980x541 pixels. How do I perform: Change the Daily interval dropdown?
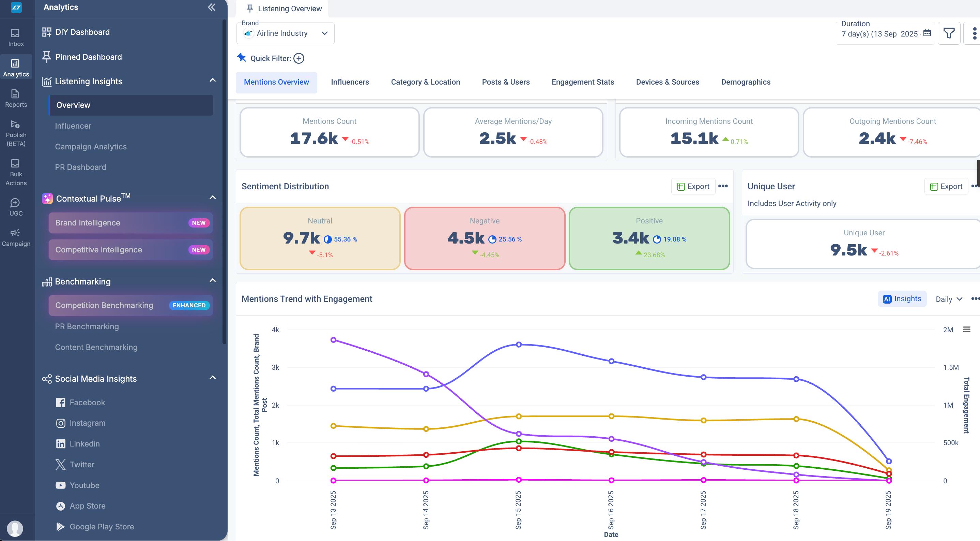point(949,299)
